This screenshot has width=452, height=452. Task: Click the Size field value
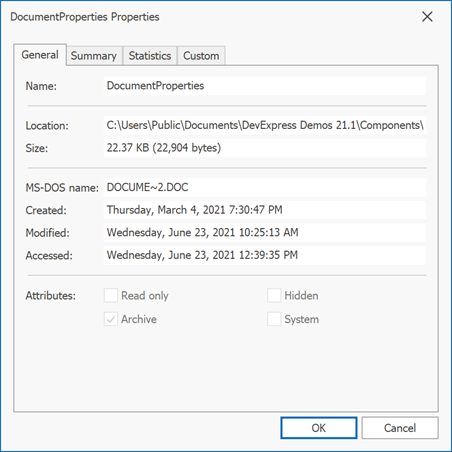(265, 148)
